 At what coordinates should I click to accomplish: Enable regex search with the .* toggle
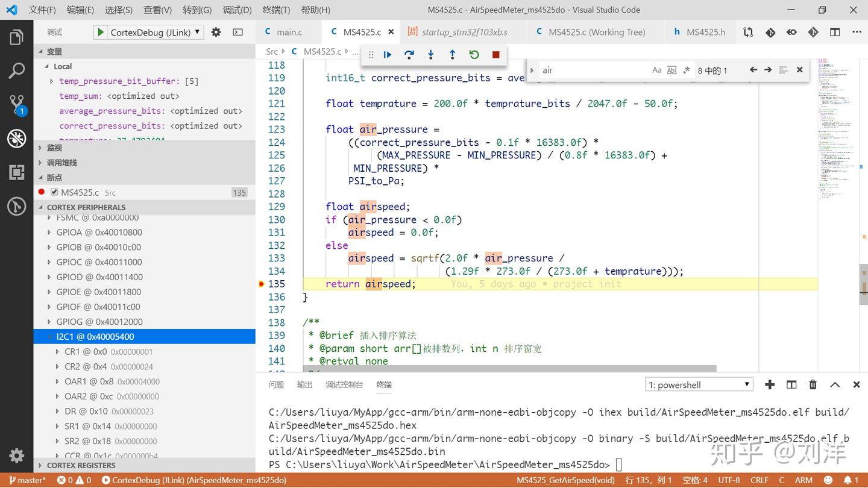pos(687,70)
